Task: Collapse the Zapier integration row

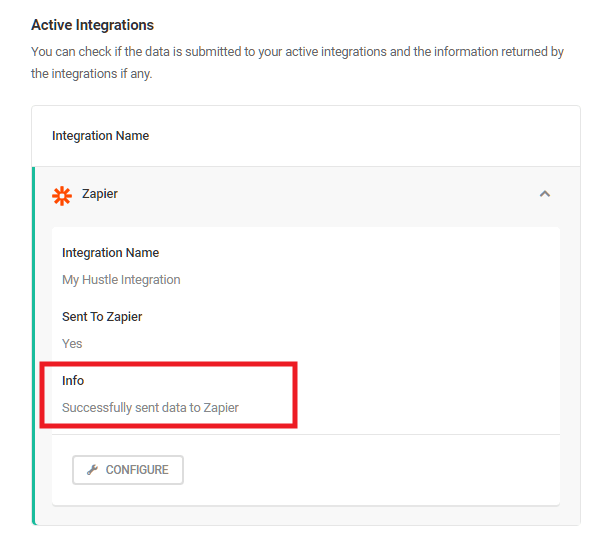Action: click(x=545, y=194)
